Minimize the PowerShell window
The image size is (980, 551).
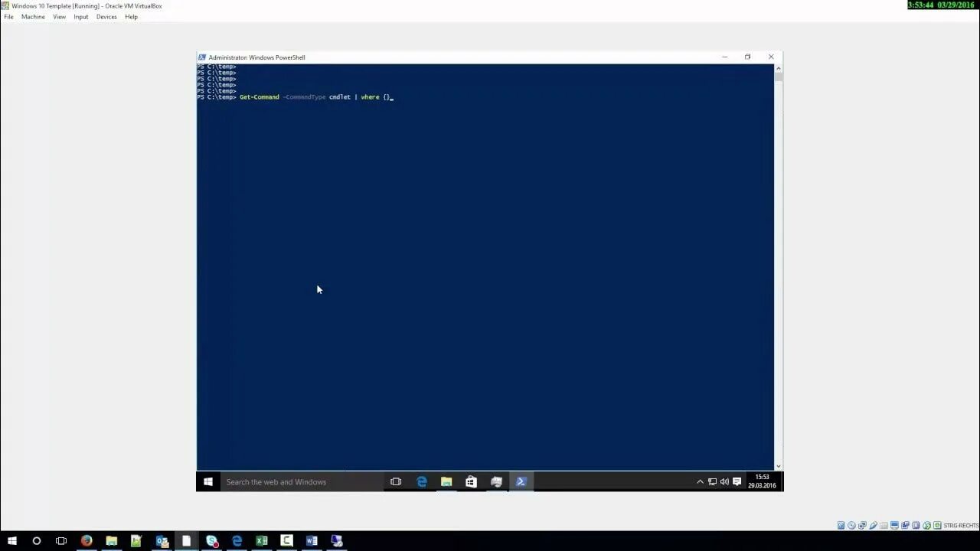click(724, 57)
